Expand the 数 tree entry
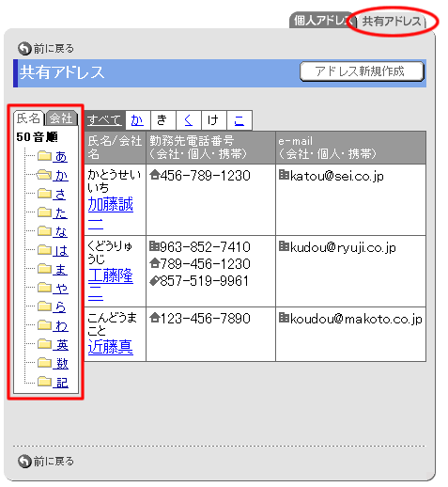448x487 pixels. tap(62, 363)
